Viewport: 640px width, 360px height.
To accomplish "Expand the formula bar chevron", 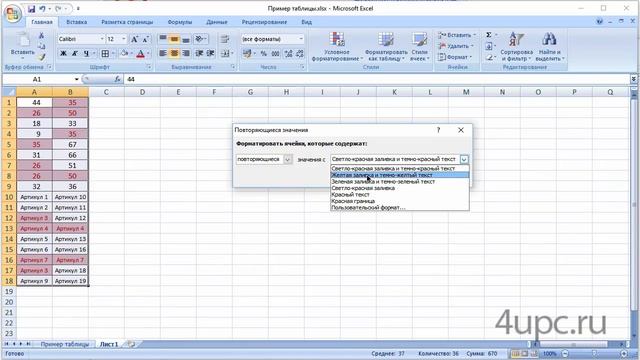I will point(633,79).
